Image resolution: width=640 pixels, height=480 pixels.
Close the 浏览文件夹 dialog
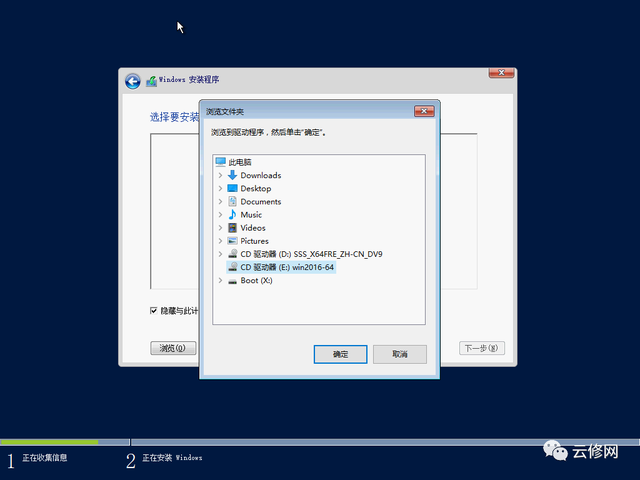(x=424, y=111)
